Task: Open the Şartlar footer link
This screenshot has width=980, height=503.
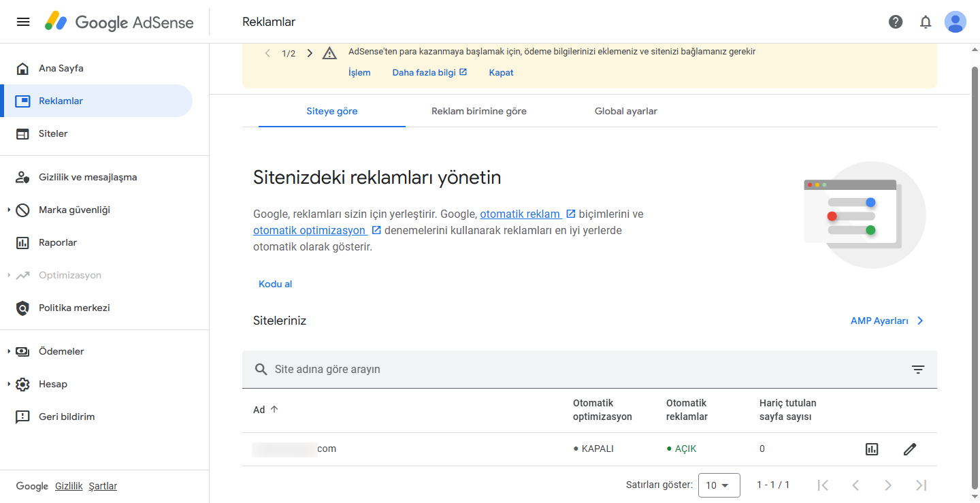Action: 103,486
